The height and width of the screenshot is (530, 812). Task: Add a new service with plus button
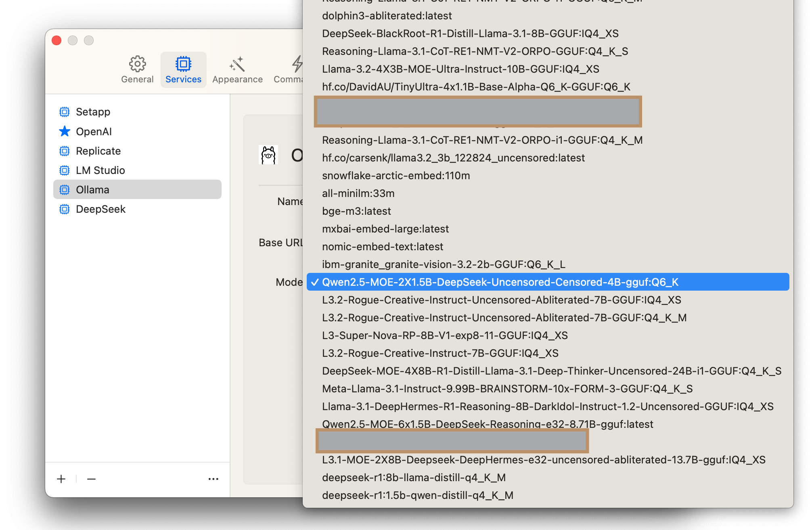[x=61, y=479]
